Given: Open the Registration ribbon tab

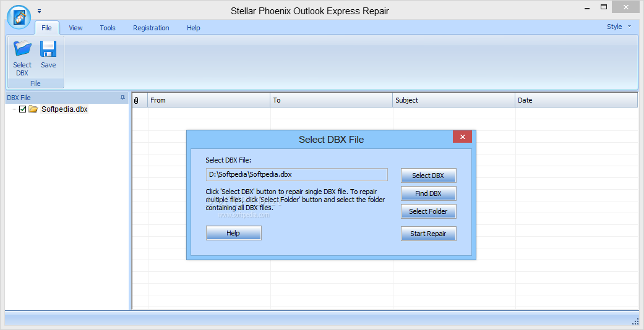Looking at the screenshot, I should 151,28.
